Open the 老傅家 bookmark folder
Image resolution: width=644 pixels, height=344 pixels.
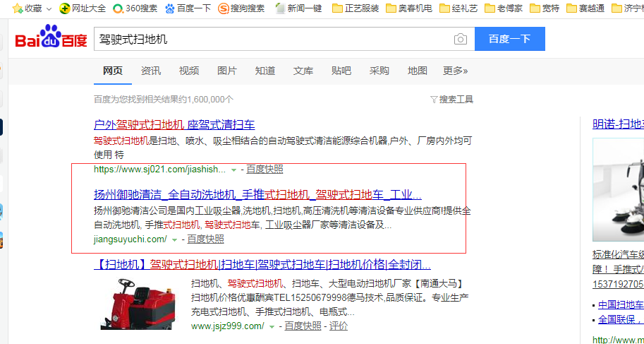pos(504,8)
